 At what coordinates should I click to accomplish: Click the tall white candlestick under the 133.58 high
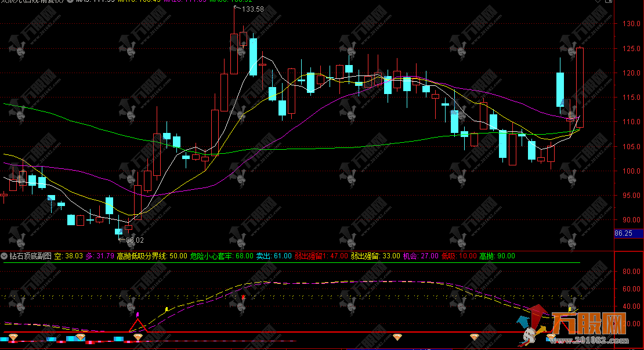pyautogui.click(x=234, y=53)
